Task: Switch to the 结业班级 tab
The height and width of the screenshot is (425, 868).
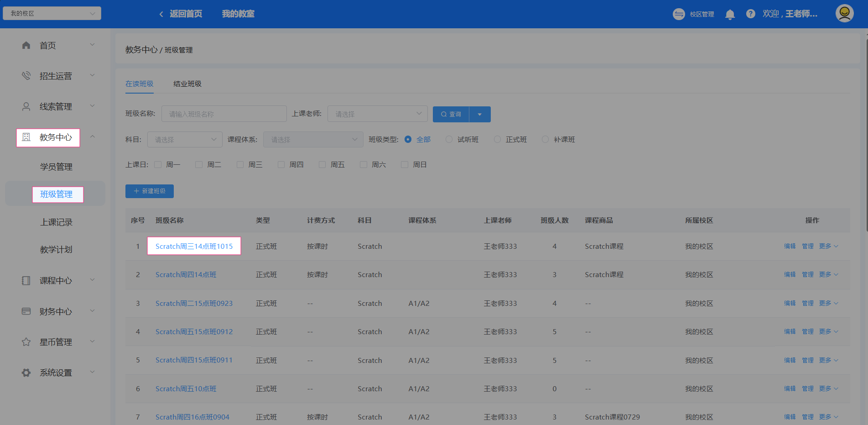Action: tap(187, 84)
